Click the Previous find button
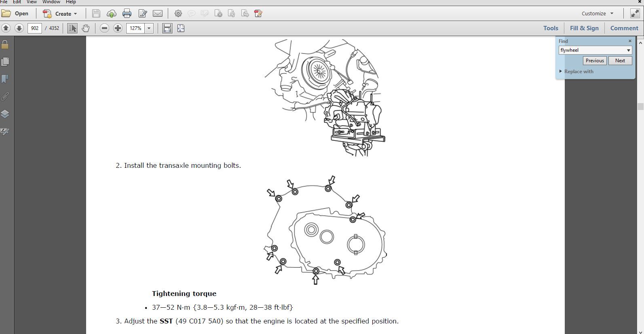This screenshot has width=644, height=334. (594, 61)
